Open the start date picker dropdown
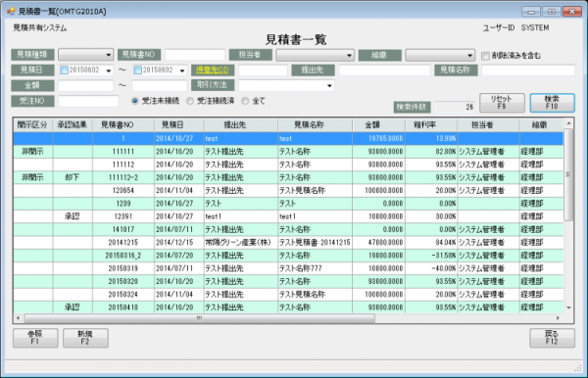588x378 pixels. coord(109,71)
